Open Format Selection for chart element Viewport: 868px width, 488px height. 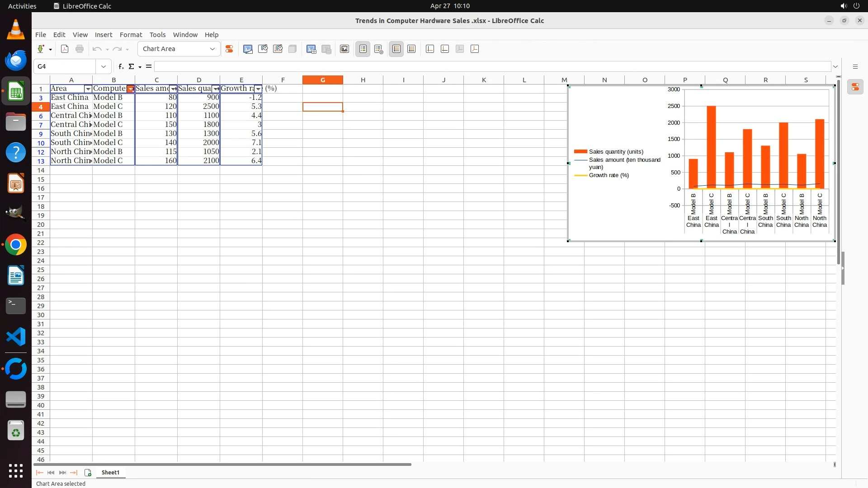coord(229,49)
